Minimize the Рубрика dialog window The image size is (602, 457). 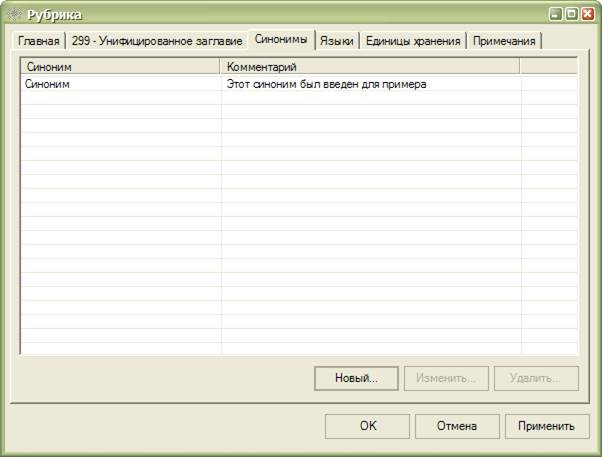(x=556, y=14)
